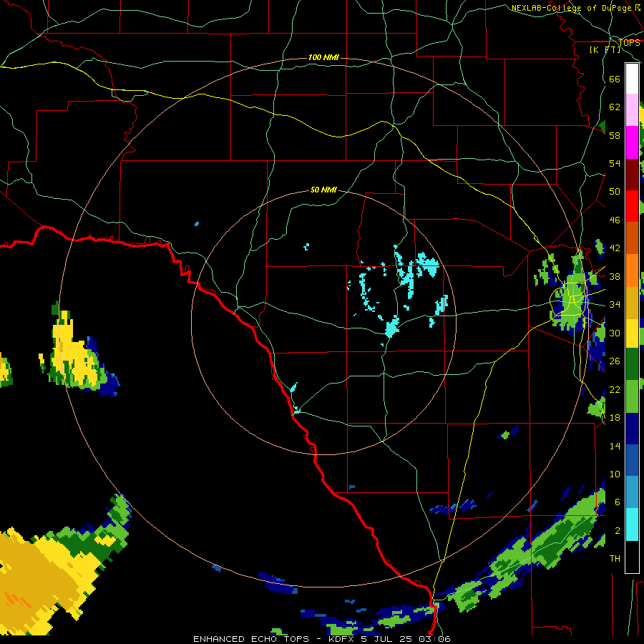Click the legend value 14
Screen dimensions: 644x644
pyautogui.click(x=615, y=446)
